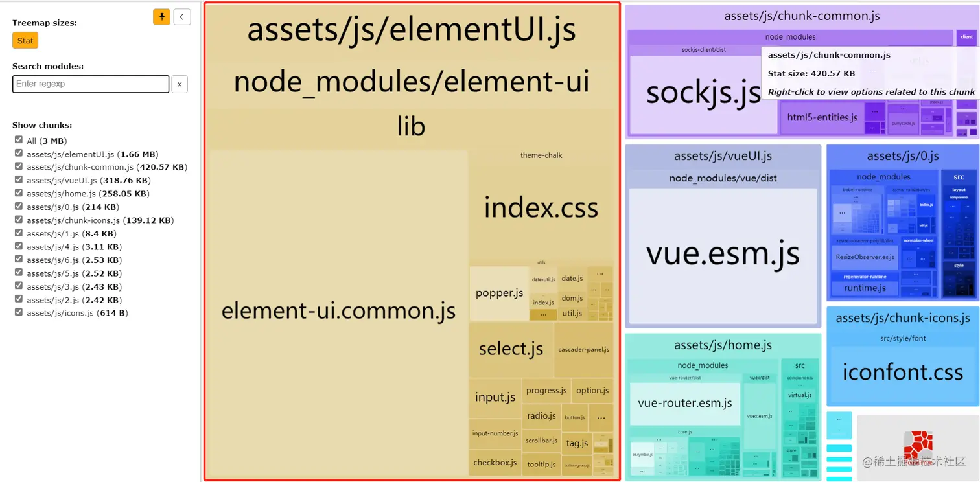Click the lib folder label in elementUI.js
980x482 pixels.
412,126
